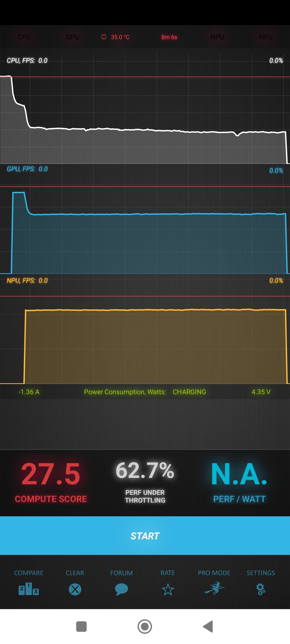Start the benchmark with START button

(145, 536)
